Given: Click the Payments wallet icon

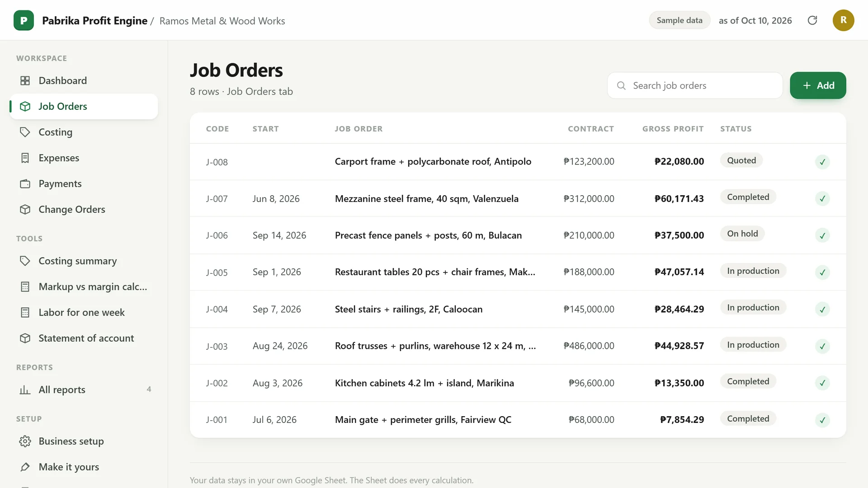Looking at the screenshot, I should coord(25,183).
